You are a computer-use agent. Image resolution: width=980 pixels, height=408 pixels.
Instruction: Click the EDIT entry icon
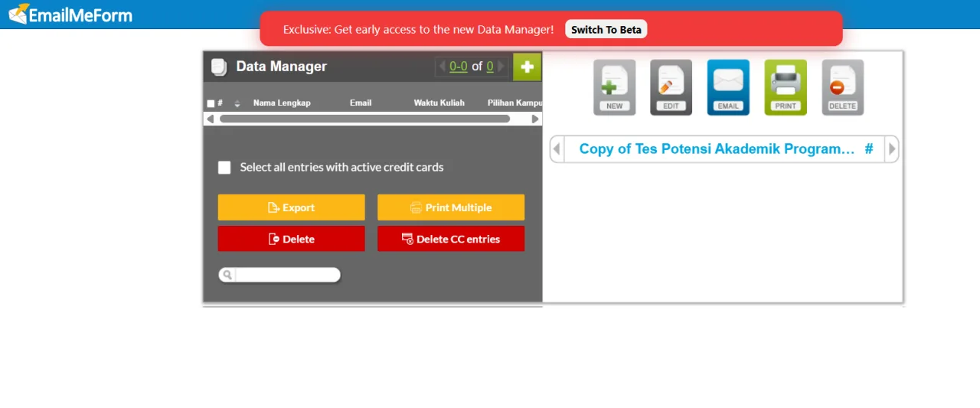671,88
